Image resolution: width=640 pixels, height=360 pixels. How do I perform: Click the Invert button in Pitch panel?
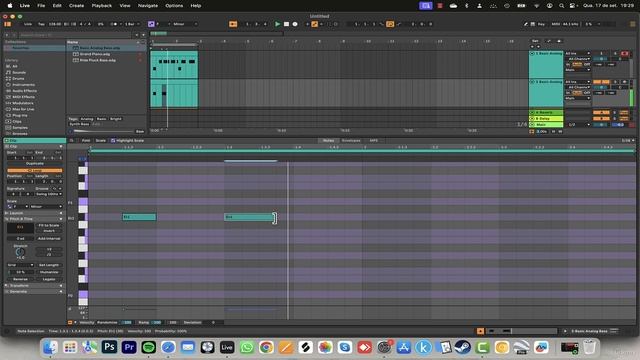(x=49, y=231)
